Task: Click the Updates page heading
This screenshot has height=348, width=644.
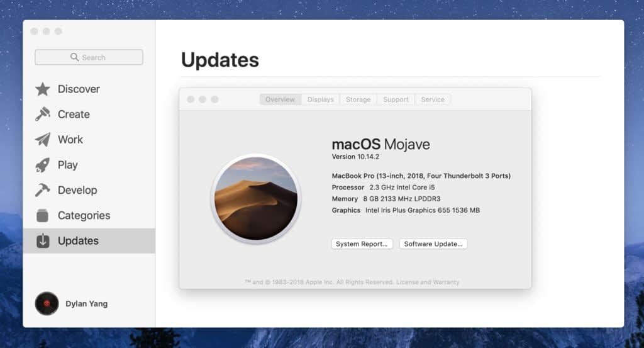Action: pyautogui.click(x=219, y=60)
